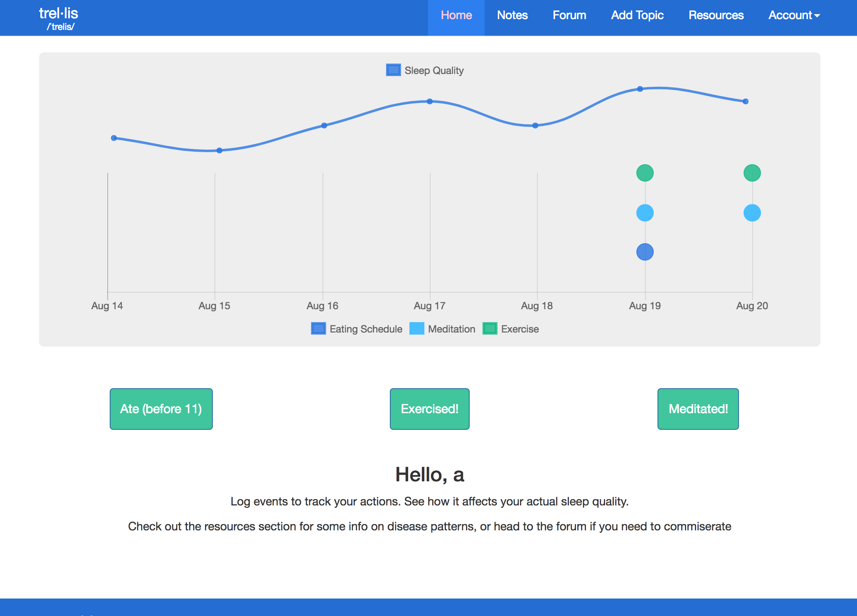
Task: Click green Exercise dot on Aug 20
Action: 752,173
